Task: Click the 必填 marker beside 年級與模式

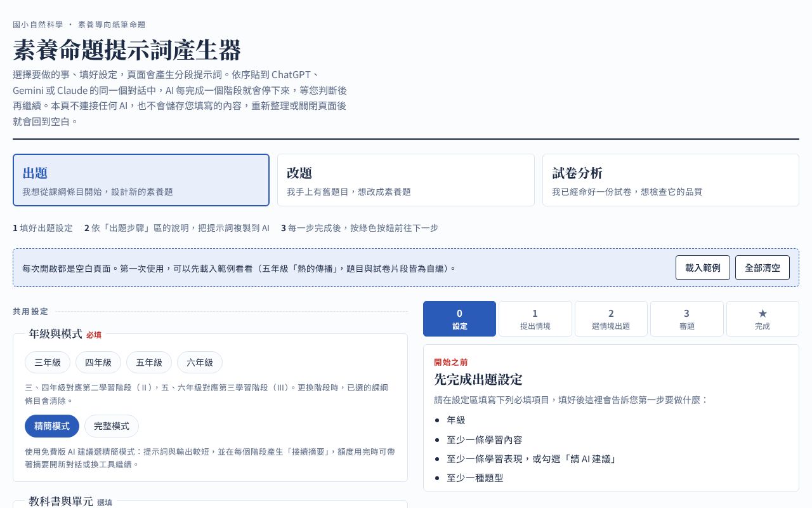Action: 94,335
